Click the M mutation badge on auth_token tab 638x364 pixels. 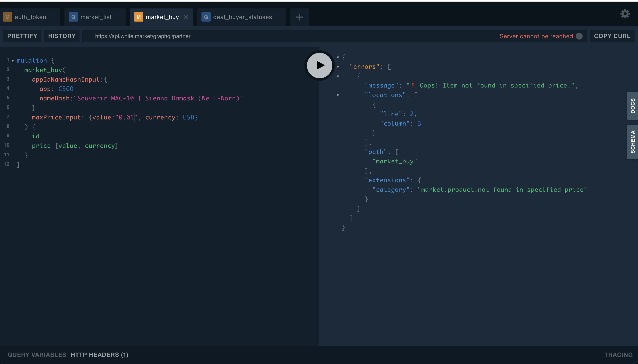(7, 17)
